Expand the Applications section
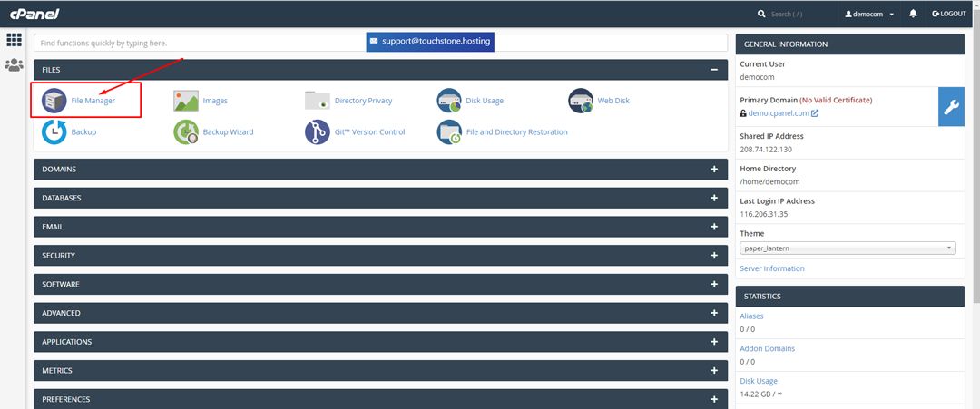This screenshot has width=980, height=409. coord(714,342)
